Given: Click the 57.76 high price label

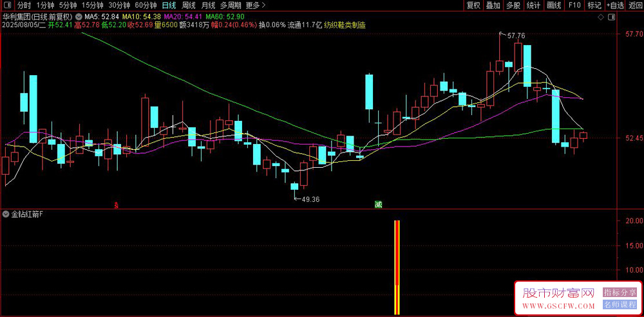Looking at the screenshot, I should tap(516, 36).
